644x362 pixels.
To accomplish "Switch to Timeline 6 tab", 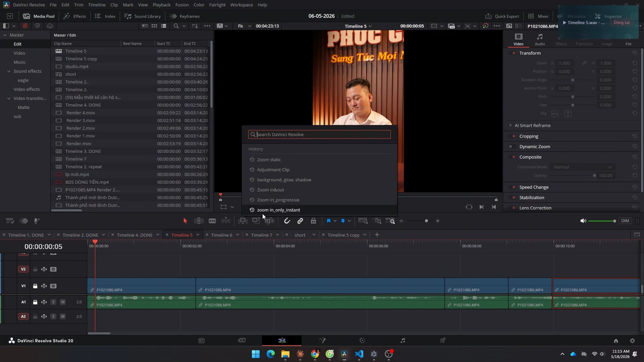I will coord(222,235).
